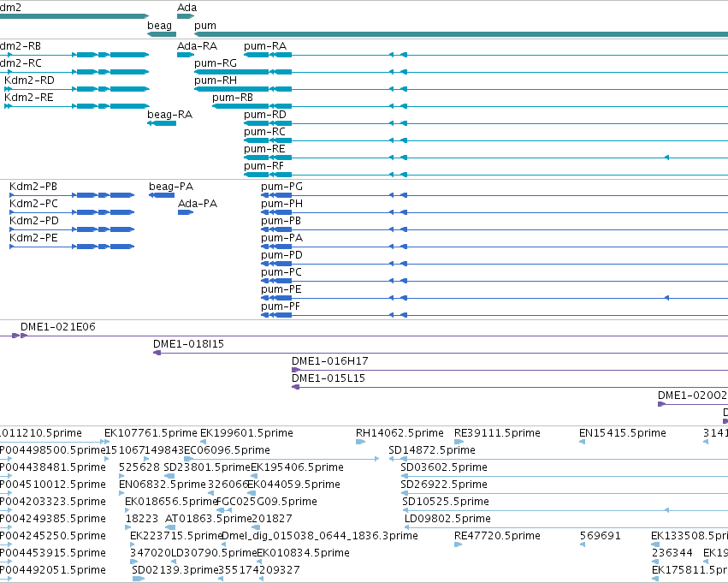This screenshot has width=728, height=583.
Task: Select the beag gene arrow glyph
Action: click(x=162, y=34)
